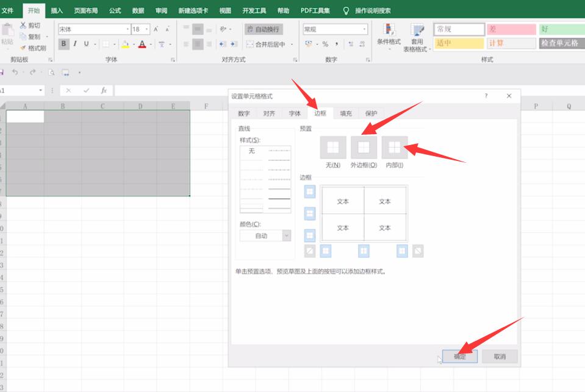
Task: Toggle the top border button
Action: pos(310,191)
